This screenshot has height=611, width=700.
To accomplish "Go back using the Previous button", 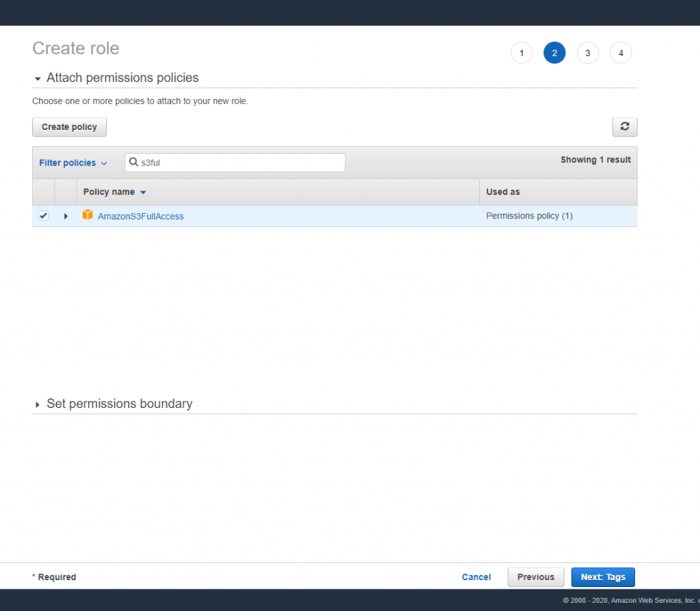I will [535, 577].
